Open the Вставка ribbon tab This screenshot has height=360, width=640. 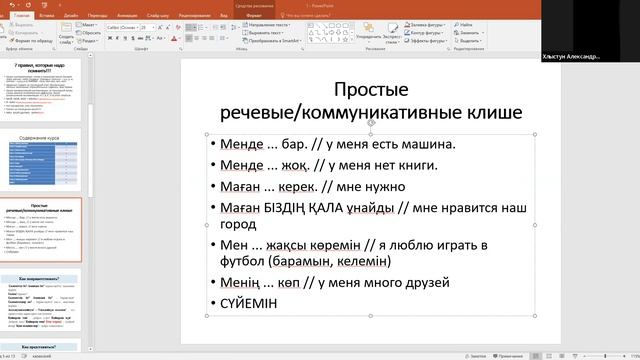47,16
